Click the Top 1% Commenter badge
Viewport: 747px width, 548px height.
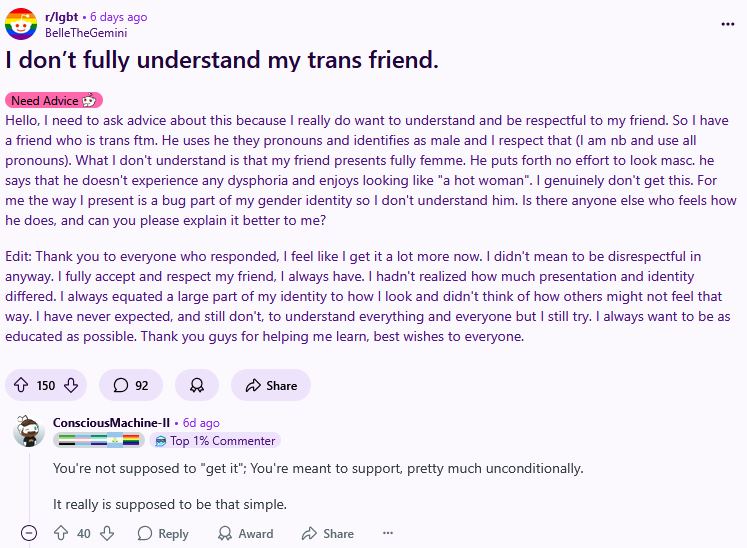(215, 441)
